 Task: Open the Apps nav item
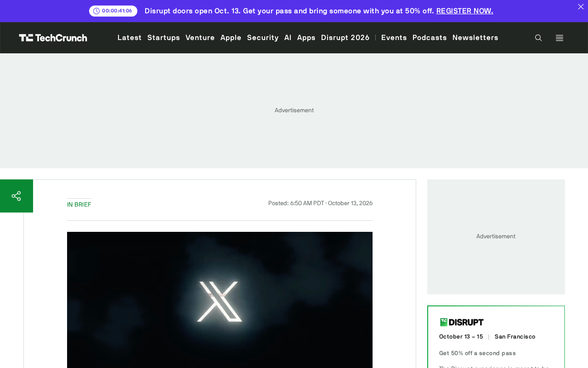click(x=306, y=38)
